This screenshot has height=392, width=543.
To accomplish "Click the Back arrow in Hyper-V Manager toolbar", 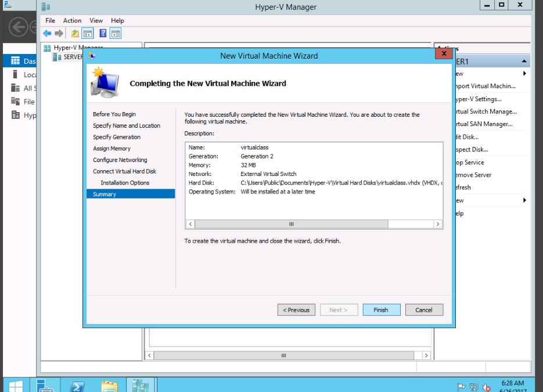I will pos(47,34).
